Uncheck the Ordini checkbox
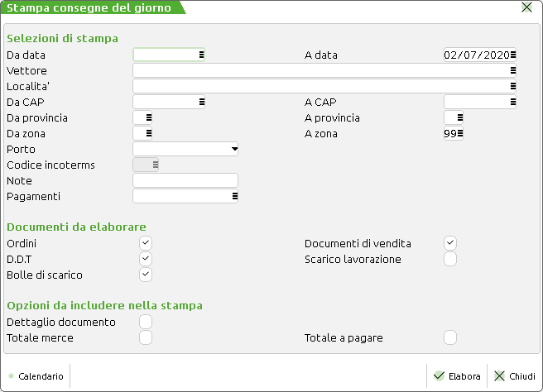Image resolution: width=543 pixels, height=392 pixels. click(146, 243)
